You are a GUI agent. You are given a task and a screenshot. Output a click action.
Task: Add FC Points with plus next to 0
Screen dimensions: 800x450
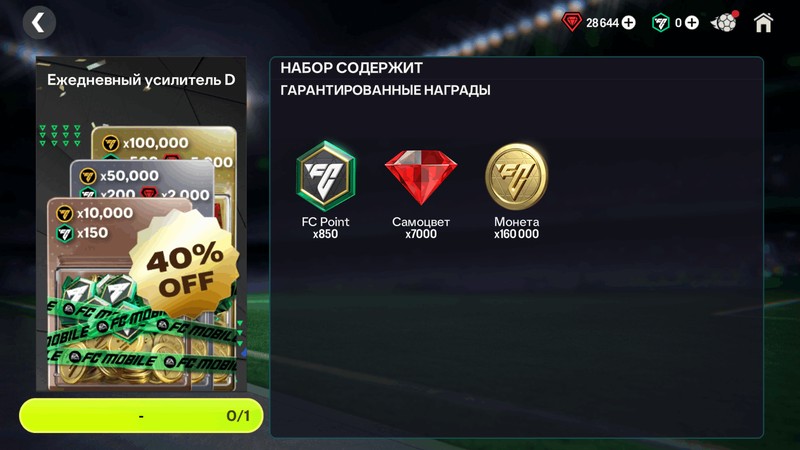(692, 23)
